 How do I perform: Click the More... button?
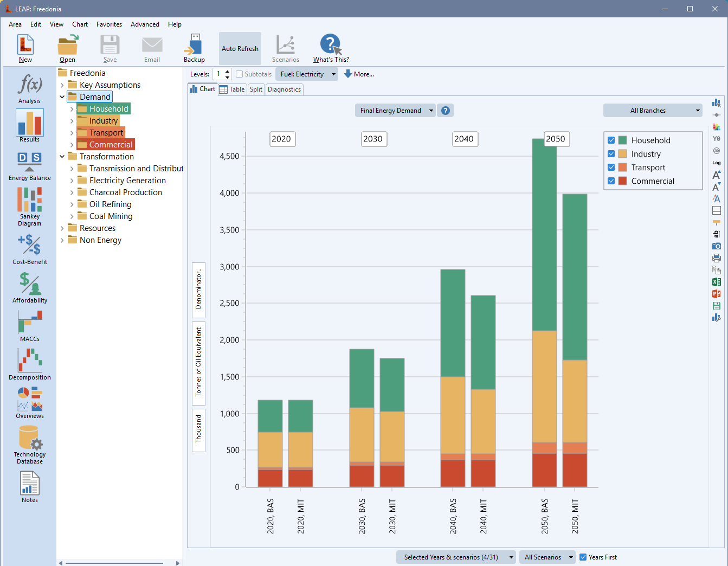click(x=359, y=74)
